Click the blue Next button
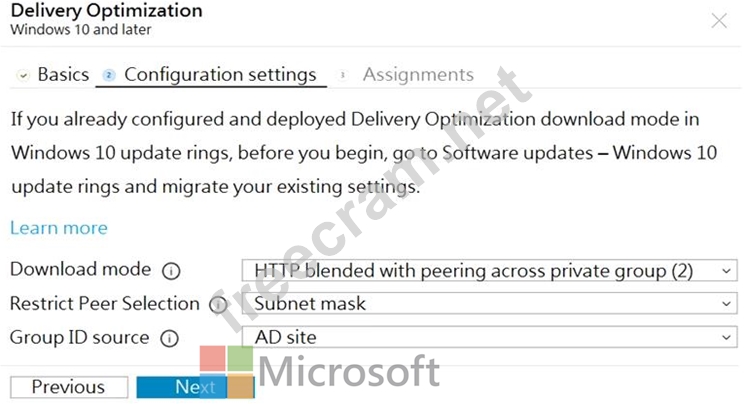Image resolution: width=744 pixels, height=404 pixels. [x=195, y=387]
